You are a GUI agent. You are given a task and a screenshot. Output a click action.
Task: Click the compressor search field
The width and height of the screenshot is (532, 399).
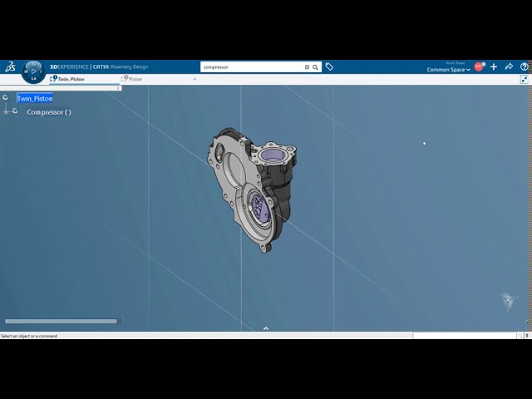click(253, 67)
